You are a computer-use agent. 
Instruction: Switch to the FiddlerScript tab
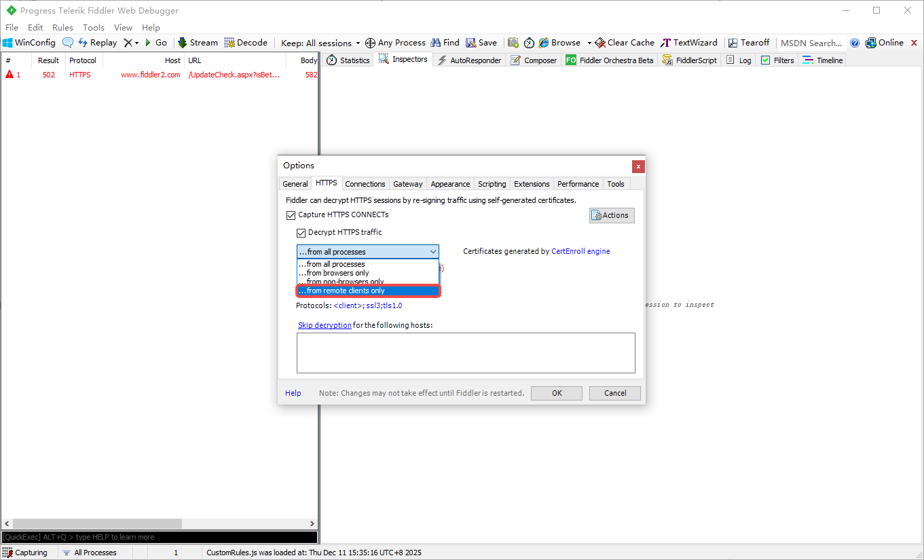click(x=689, y=60)
